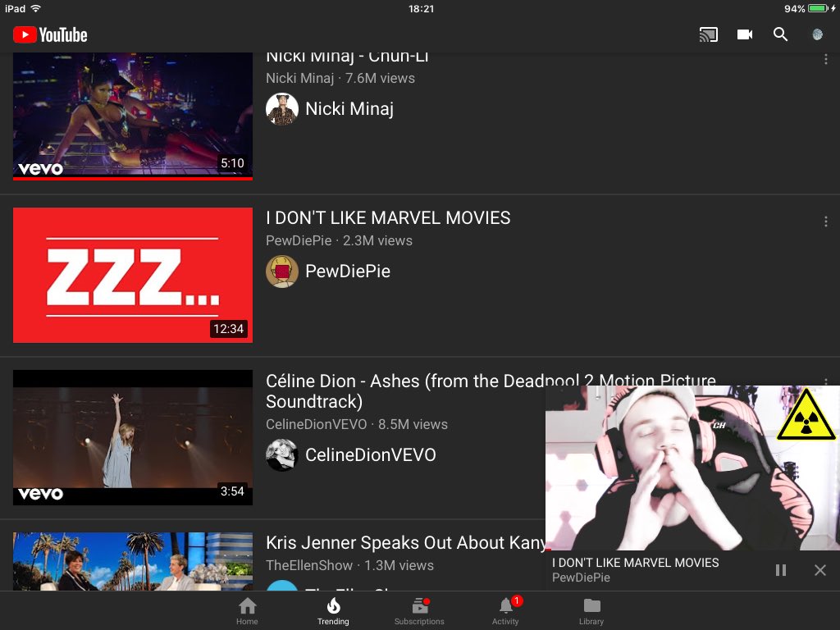Expand the miniplayer video preview
840x630 pixels.
point(692,468)
